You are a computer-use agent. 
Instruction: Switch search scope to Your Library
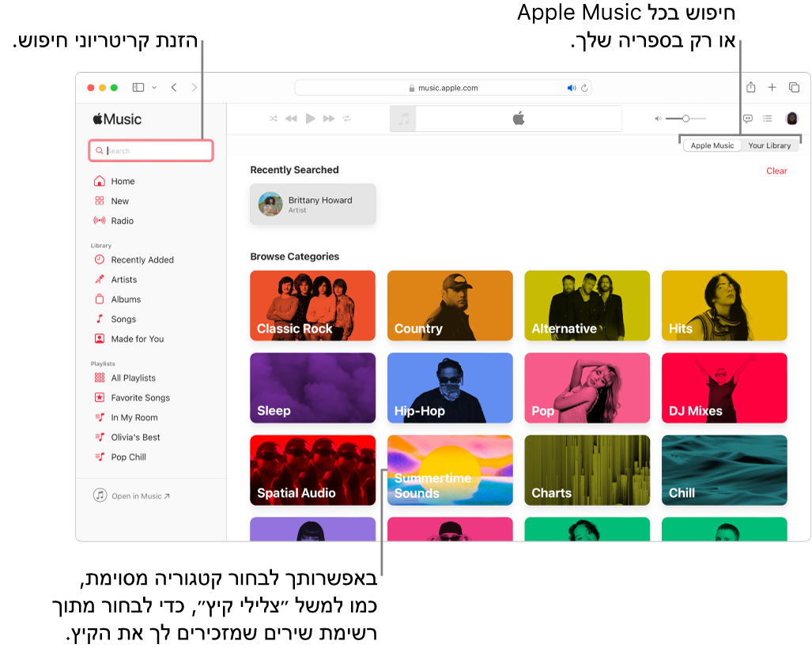click(769, 145)
